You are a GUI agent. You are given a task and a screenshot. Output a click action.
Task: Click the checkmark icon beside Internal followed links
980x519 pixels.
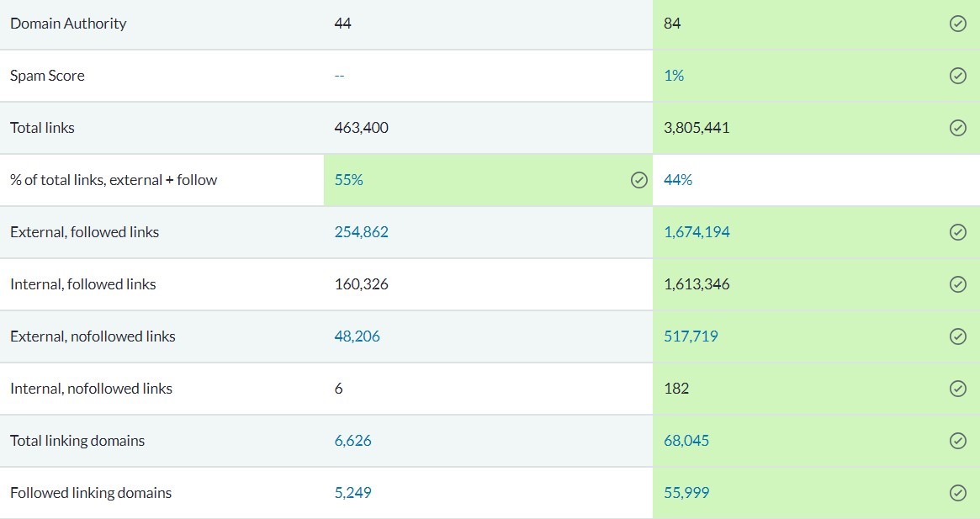957,284
